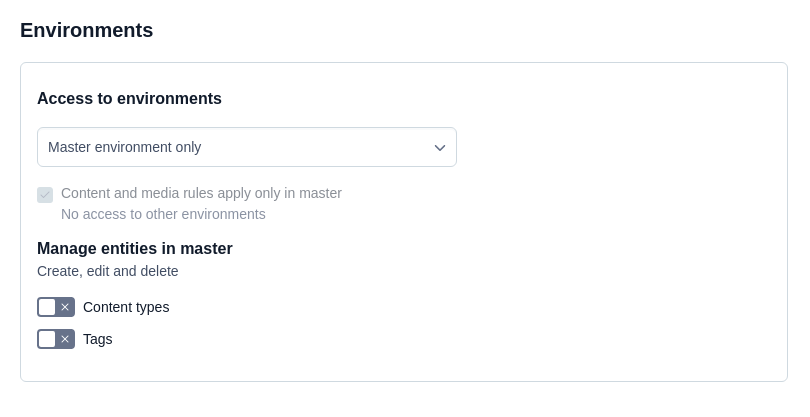The image size is (810, 417).
Task: Click the white knob of Tags switch
Action: (47, 339)
